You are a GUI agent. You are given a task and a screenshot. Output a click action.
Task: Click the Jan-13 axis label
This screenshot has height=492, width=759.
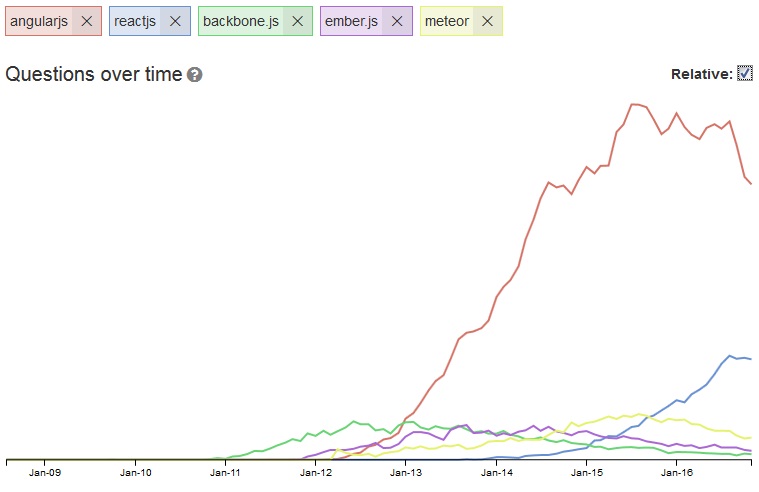coord(406,473)
